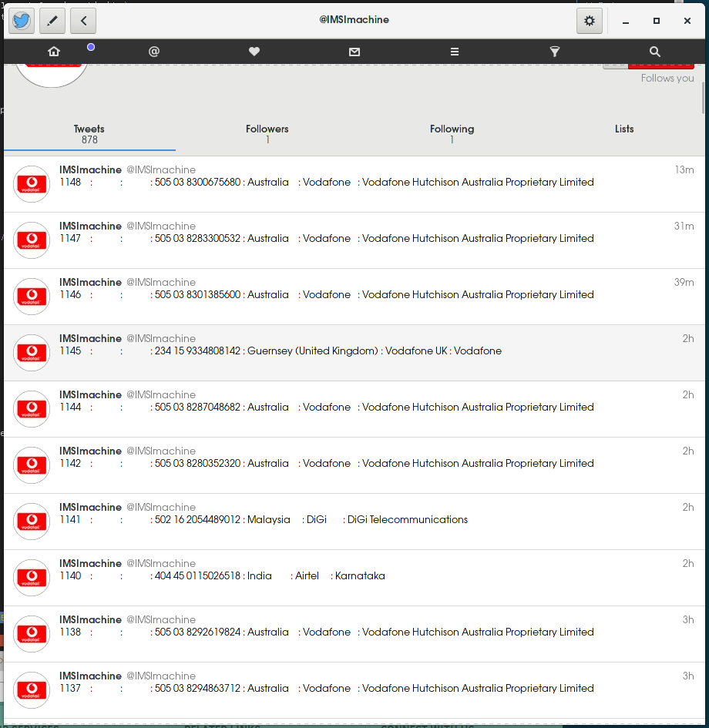Click avatar of tweet 1148
Image resolution: width=709 pixels, height=728 pixels.
[x=32, y=184]
